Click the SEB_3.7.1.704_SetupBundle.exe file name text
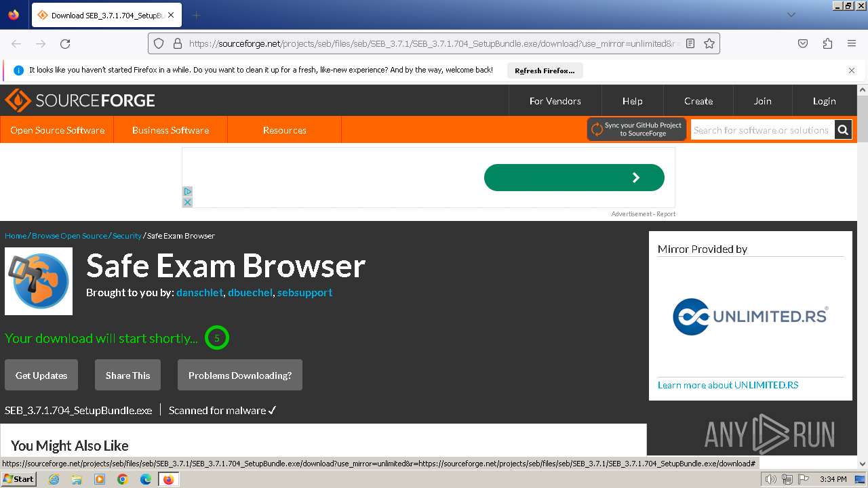This screenshot has width=868, height=488. point(79,410)
